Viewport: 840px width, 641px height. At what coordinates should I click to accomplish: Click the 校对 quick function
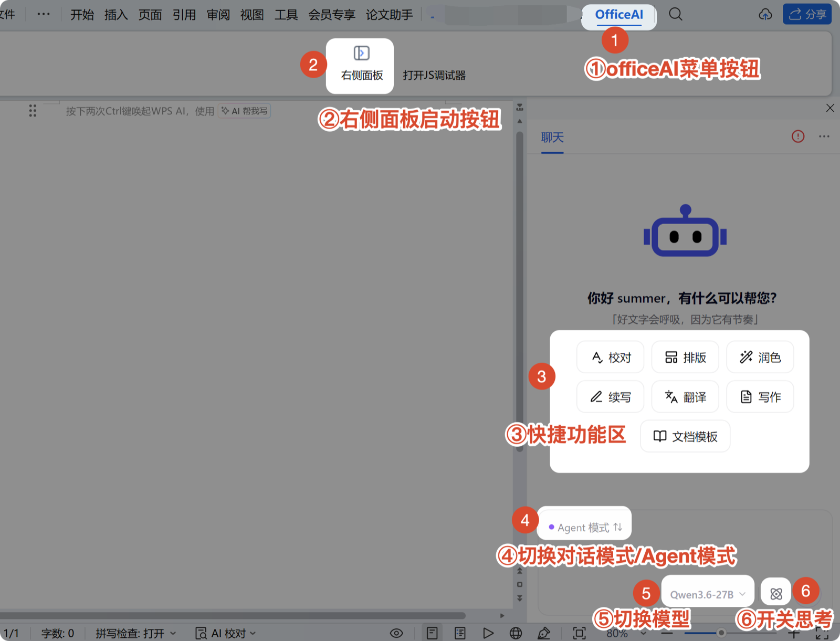coord(610,357)
